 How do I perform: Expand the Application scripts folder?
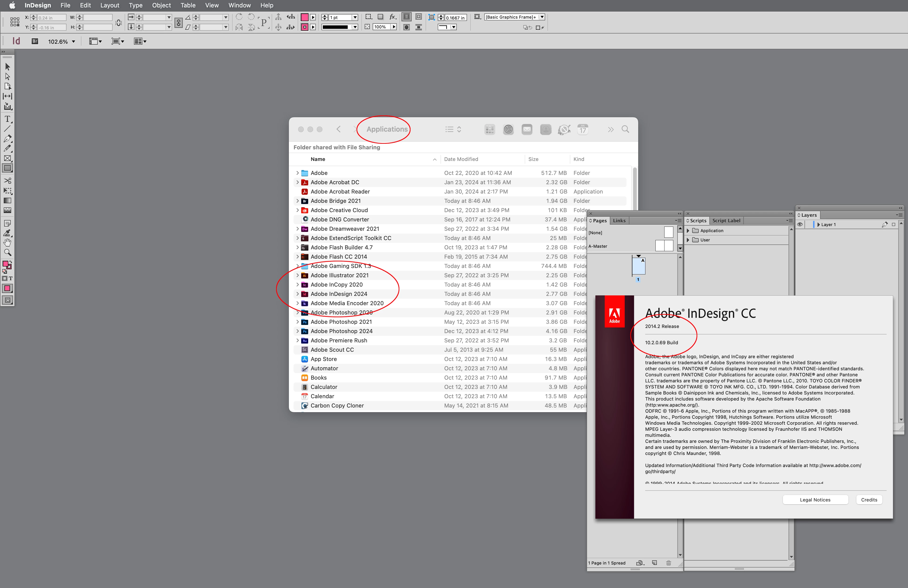[x=688, y=231]
